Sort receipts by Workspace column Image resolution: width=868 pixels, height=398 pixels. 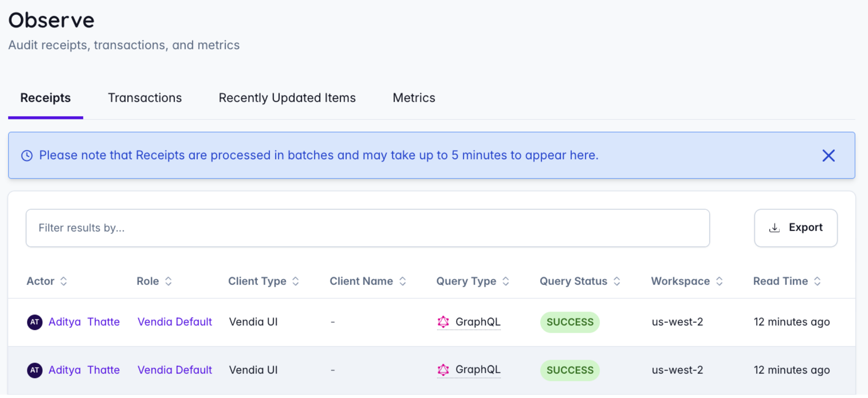click(719, 281)
